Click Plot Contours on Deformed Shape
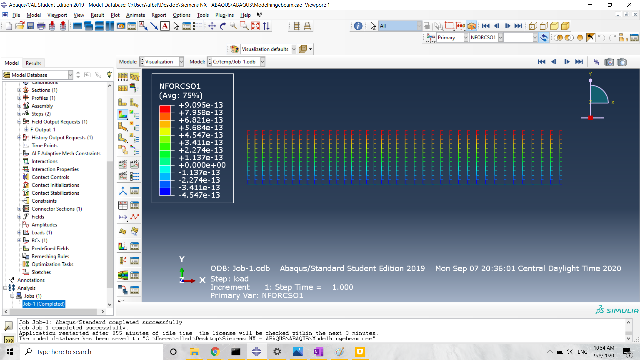The height and width of the screenshot is (364, 640). coord(123,114)
